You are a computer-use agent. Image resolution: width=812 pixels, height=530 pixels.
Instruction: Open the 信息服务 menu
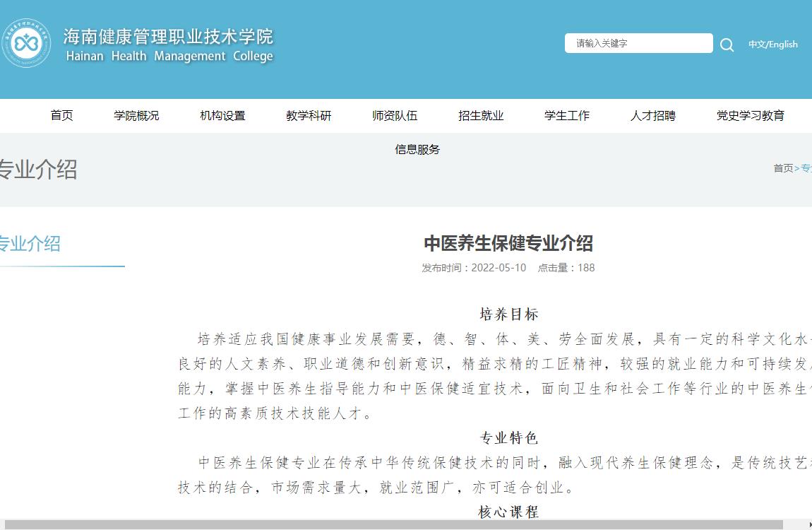click(417, 150)
